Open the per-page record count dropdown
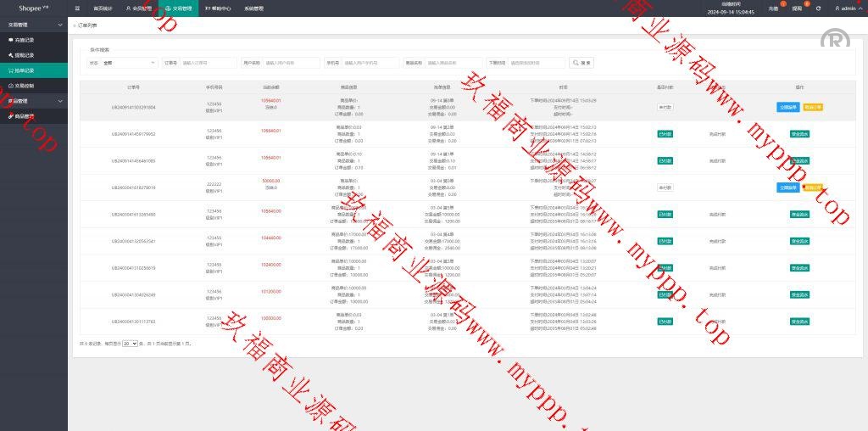 130,344
